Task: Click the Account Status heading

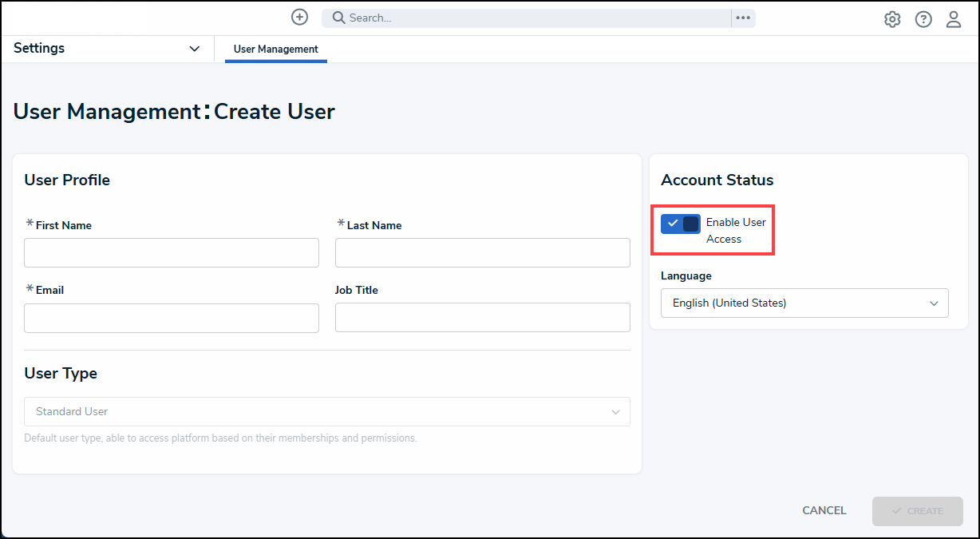Action: [x=717, y=180]
